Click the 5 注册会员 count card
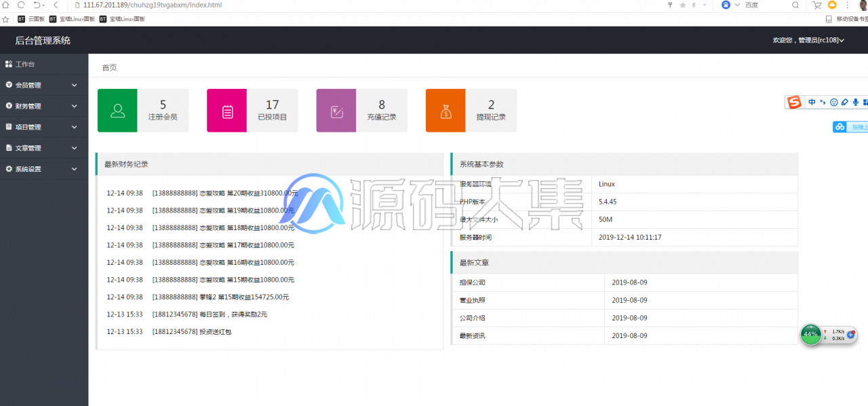This screenshot has height=406, width=868. pos(163,111)
